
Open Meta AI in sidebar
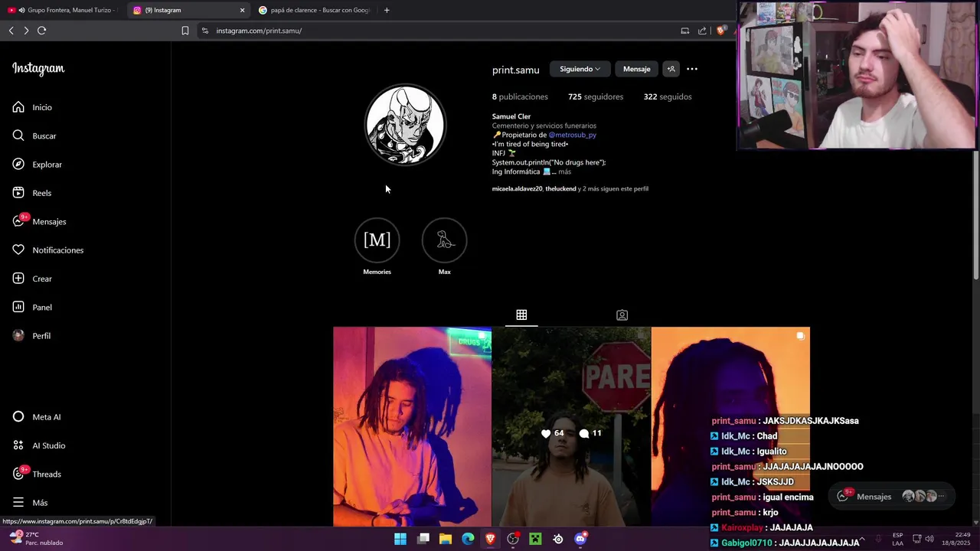coord(36,417)
